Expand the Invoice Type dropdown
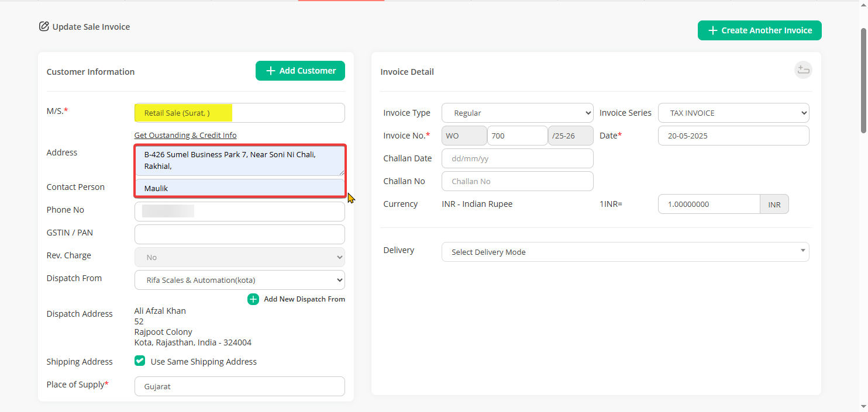The height and width of the screenshot is (412, 868). [x=517, y=113]
